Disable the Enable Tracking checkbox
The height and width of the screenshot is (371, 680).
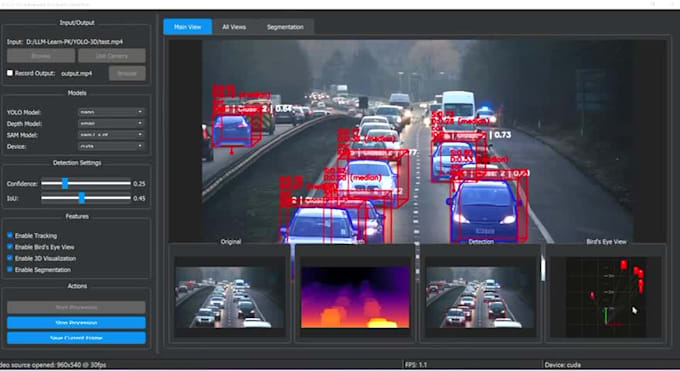10,235
